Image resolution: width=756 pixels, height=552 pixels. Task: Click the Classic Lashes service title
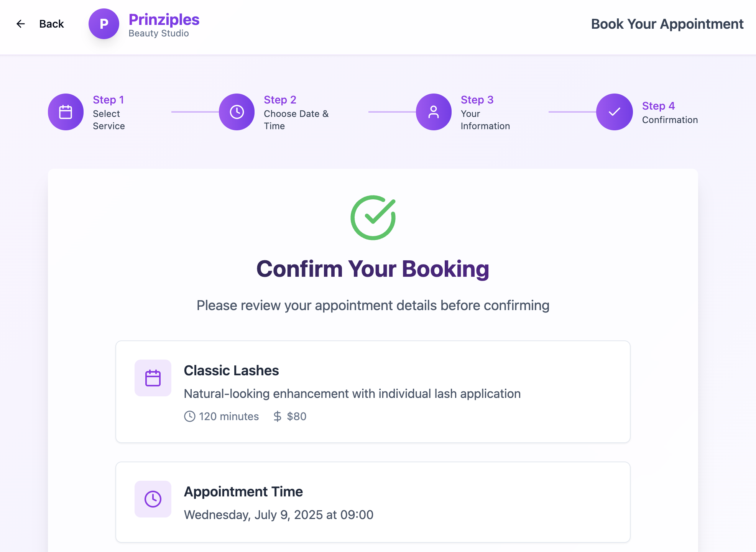point(231,371)
